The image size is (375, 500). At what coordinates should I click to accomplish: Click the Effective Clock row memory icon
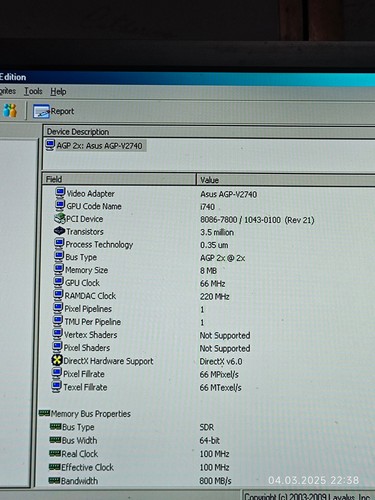pos(54,467)
